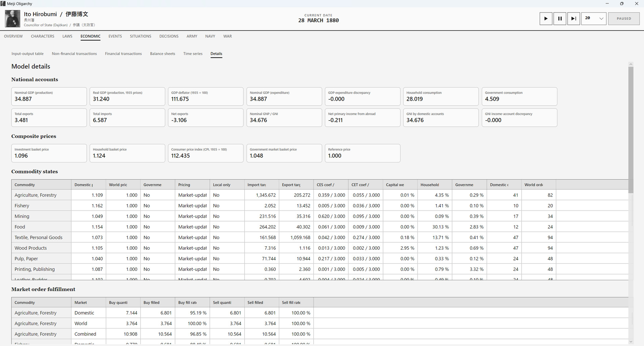The image size is (644, 346).
Task: Open the game speed dropdown
Action: (x=594, y=18)
